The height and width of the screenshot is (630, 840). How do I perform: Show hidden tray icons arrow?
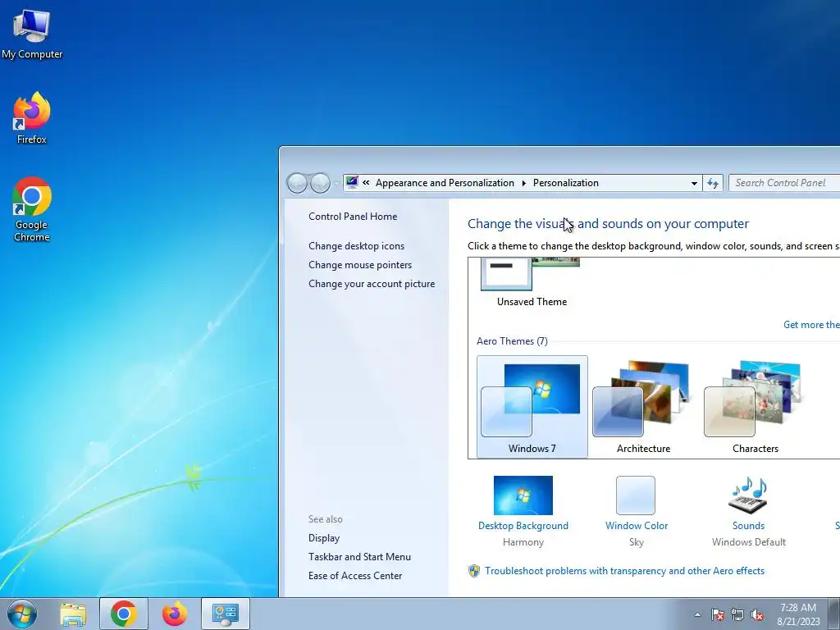[697, 614]
